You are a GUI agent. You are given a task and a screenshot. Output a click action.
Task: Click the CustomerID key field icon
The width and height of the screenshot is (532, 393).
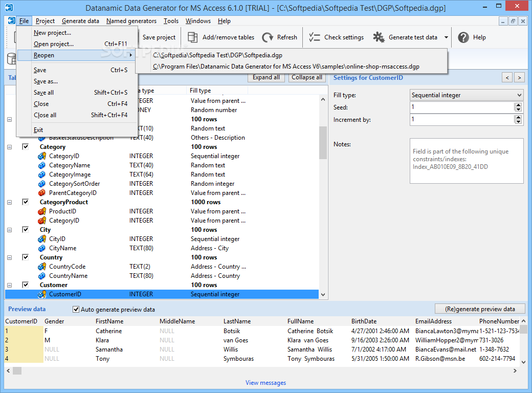[x=42, y=294]
